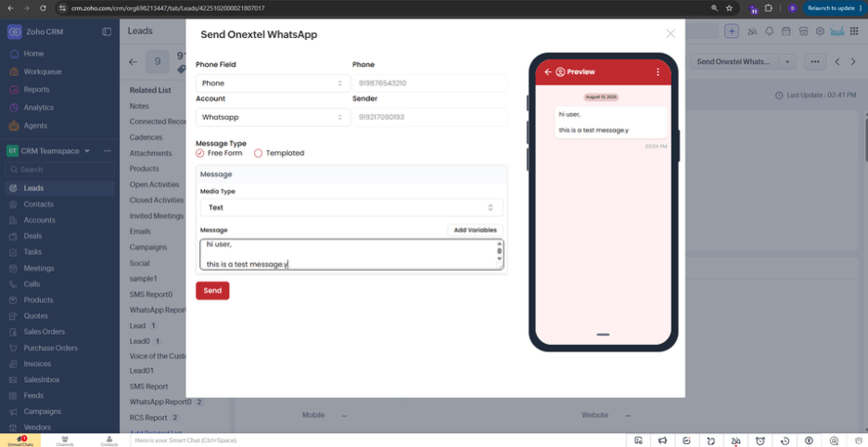Click the settings gear icon in top bar
868x447 pixels.
[x=820, y=31]
